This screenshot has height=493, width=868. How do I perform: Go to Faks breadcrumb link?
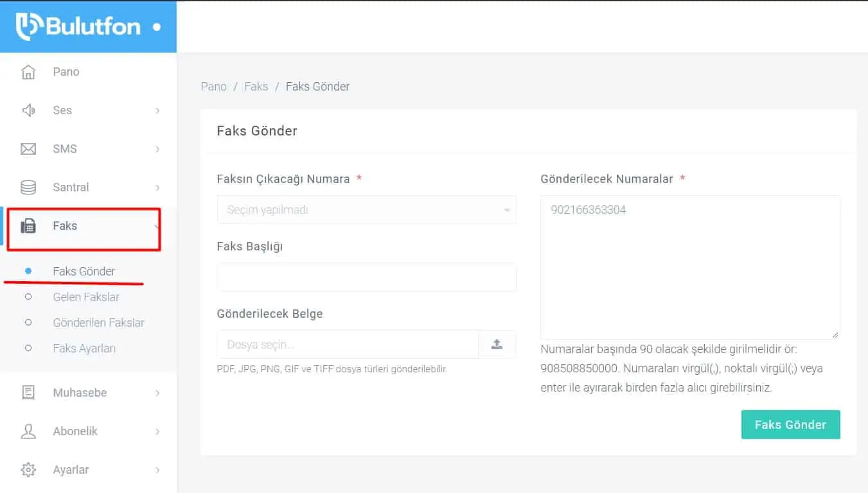(256, 87)
